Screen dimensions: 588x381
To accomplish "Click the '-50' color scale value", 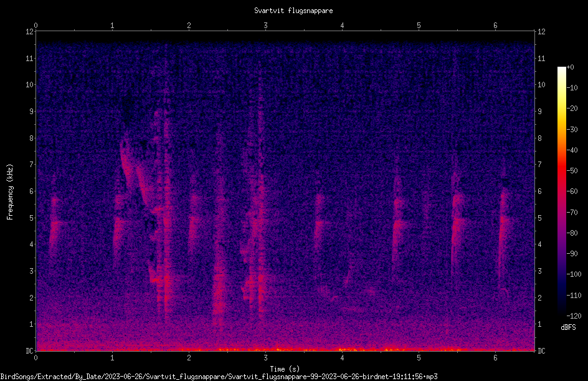I will [x=572, y=171].
